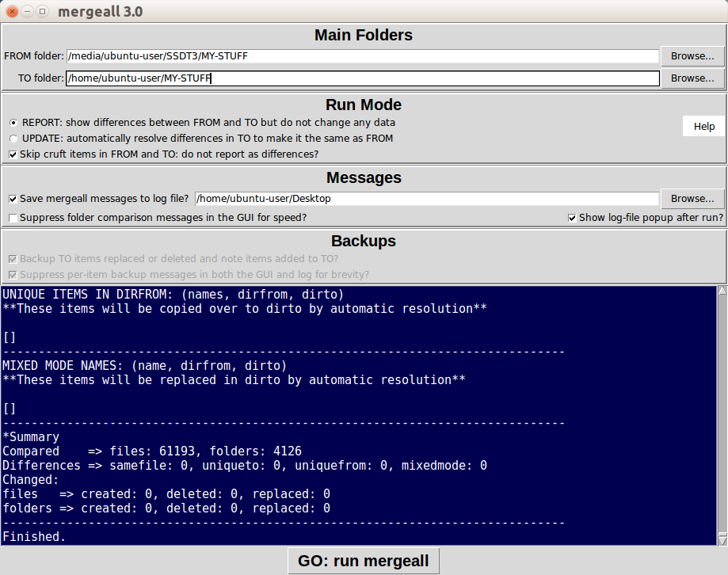728x575 pixels.
Task: Click 'MIXED MODE NAMES' output line
Action: coord(144,366)
